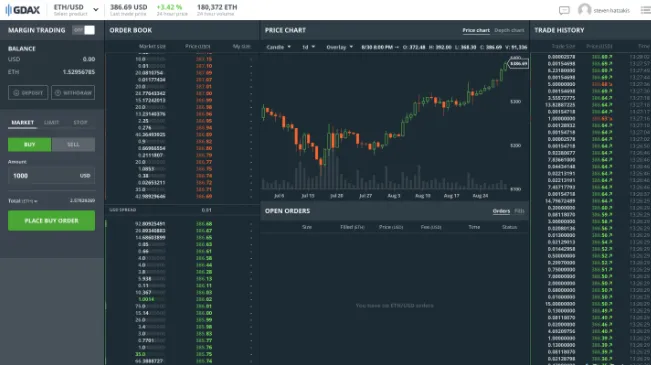The image size is (651, 365).
Task: Click the USD Spread row
Action: [x=182, y=210]
